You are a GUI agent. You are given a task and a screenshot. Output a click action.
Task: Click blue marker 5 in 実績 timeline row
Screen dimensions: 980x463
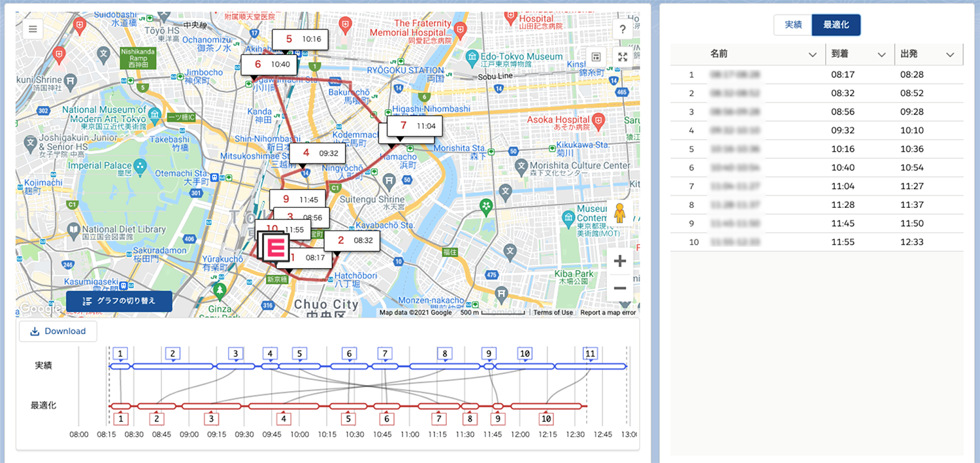coord(300,354)
